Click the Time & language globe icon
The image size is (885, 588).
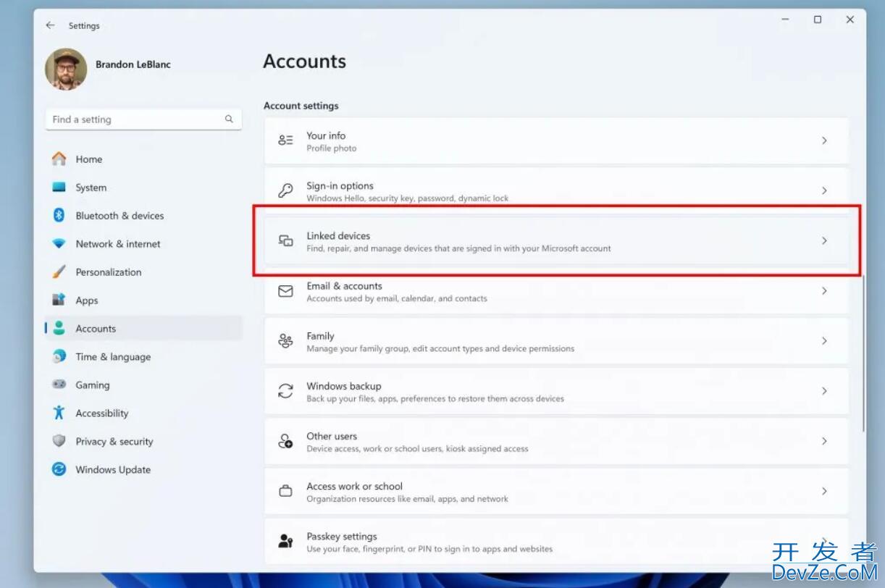(59, 357)
